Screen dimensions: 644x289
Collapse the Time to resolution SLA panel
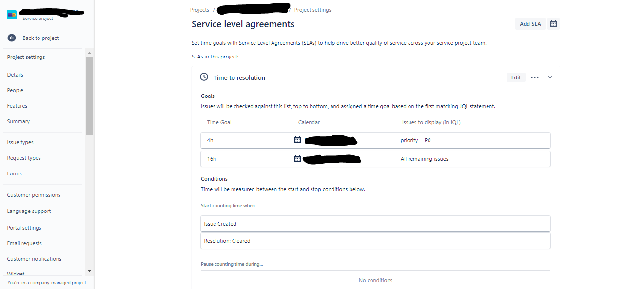(549, 77)
